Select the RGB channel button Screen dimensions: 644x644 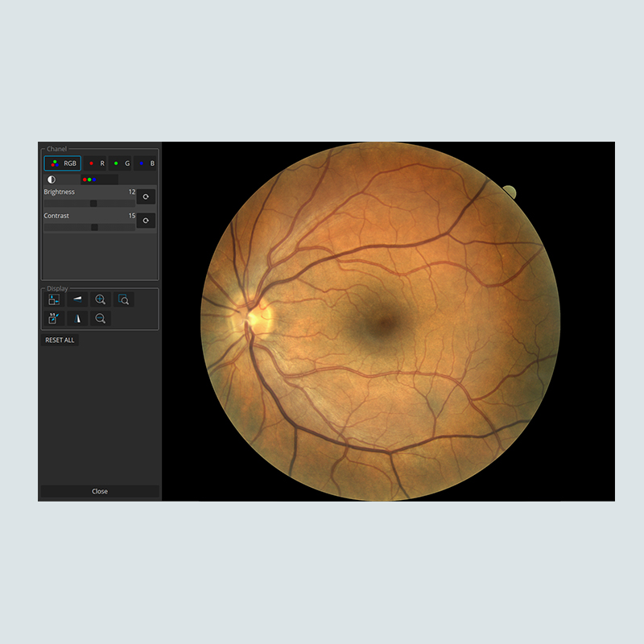click(x=63, y=163)
